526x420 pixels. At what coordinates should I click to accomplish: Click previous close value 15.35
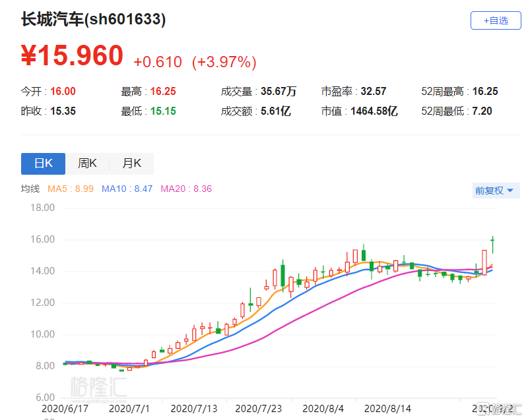63,111
